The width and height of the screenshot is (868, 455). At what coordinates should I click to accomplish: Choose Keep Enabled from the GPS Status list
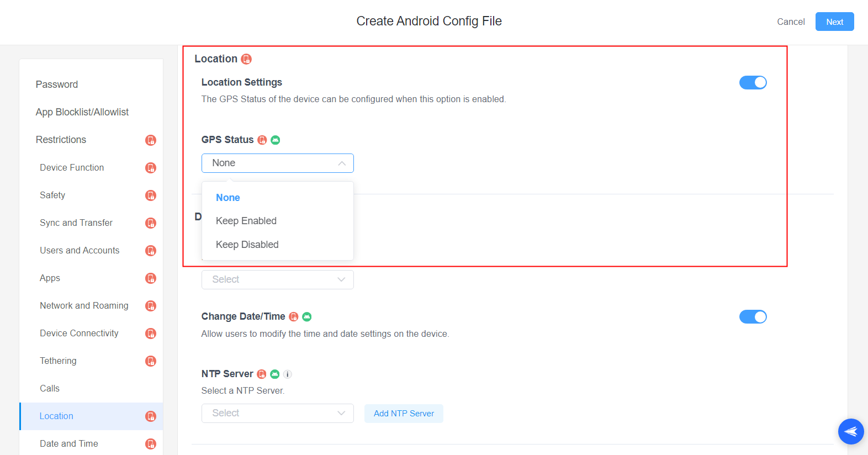(246, 220)
